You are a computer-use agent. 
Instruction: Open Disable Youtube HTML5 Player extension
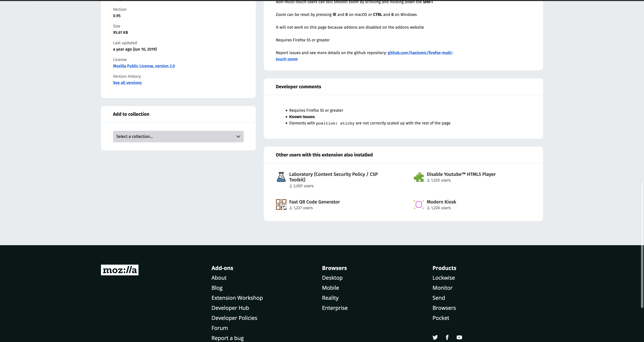point(461,174)
